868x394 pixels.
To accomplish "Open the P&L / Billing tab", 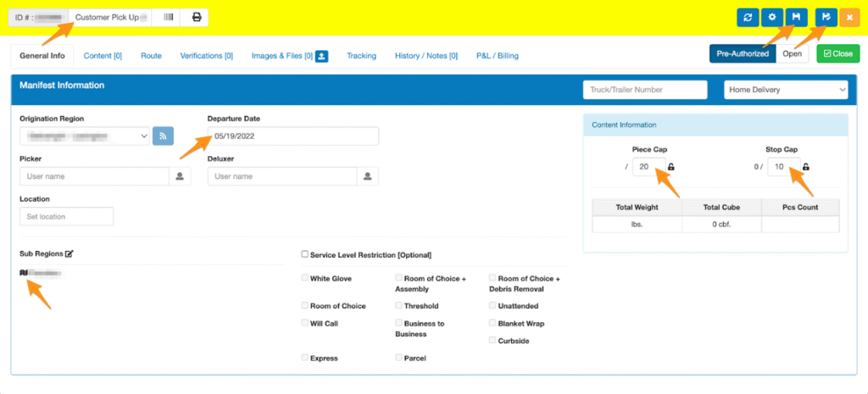I will tap(497, 56).
